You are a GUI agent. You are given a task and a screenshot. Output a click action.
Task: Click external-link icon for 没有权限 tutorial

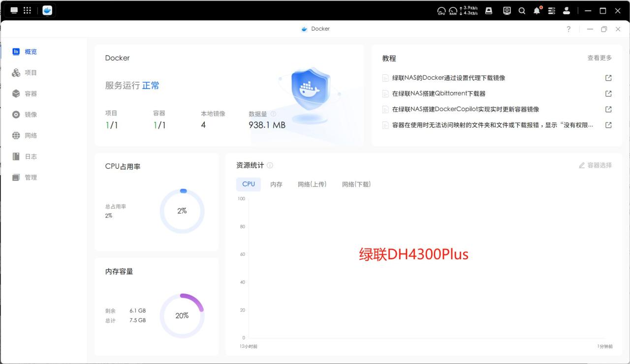coord(608,125)
